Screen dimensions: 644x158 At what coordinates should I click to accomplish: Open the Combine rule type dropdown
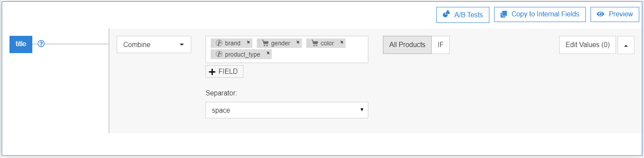click(154, 44)
